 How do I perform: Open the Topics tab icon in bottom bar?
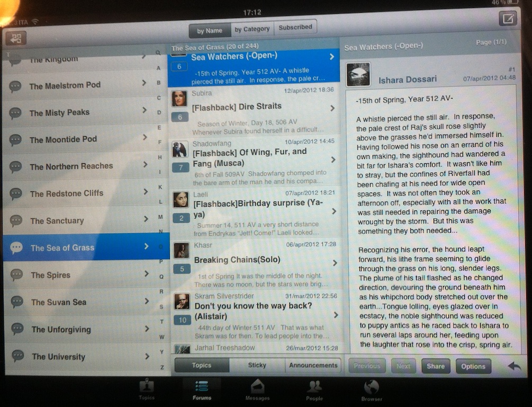click(x=147, y=388)
